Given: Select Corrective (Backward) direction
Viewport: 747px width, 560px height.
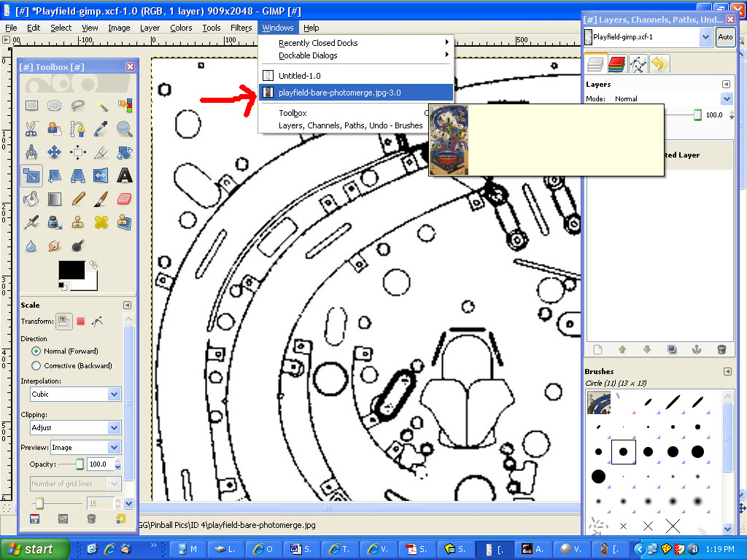Looking at the screenshot, I should pos(36,366).
